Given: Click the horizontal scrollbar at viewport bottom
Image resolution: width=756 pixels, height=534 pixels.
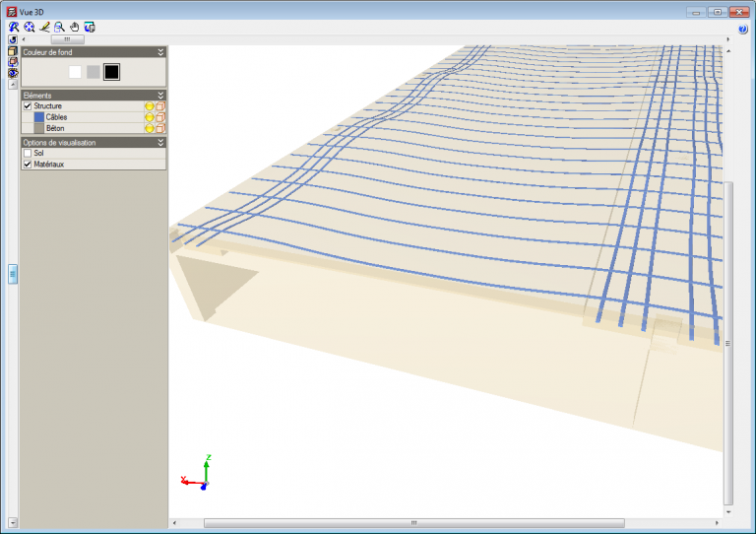Looking at the screenshot, I should [x=413, y=523].
